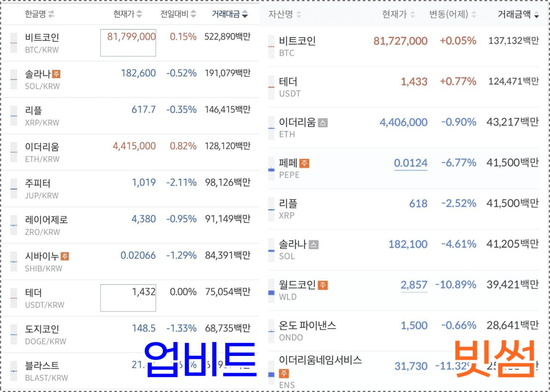The width and height of the screenshot is (550, 392).
Task: Sort Bithumb list by 거래금액 column
Action: coord(518,15)
